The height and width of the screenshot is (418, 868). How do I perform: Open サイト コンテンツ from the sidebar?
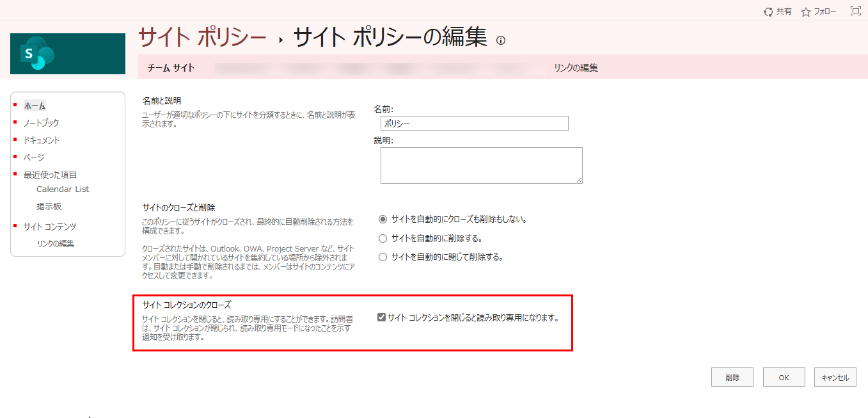pyautogui.click(x=49, y=226)
